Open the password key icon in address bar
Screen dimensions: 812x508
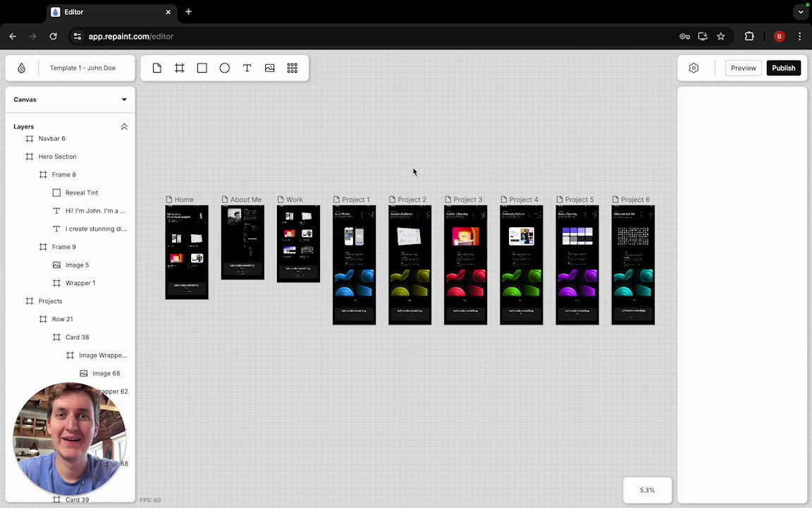click(684, 36)
